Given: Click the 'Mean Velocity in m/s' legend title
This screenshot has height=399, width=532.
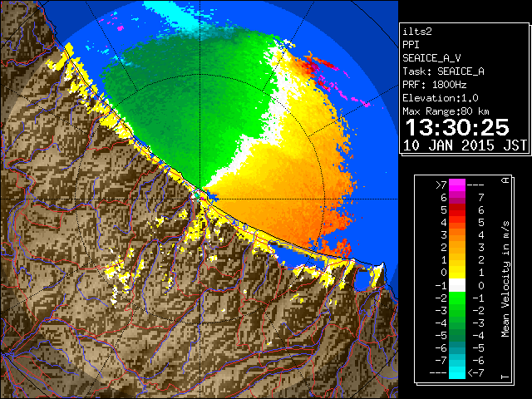Looking at the screenshot, I should pyautogui.click(x=505, y=278).
